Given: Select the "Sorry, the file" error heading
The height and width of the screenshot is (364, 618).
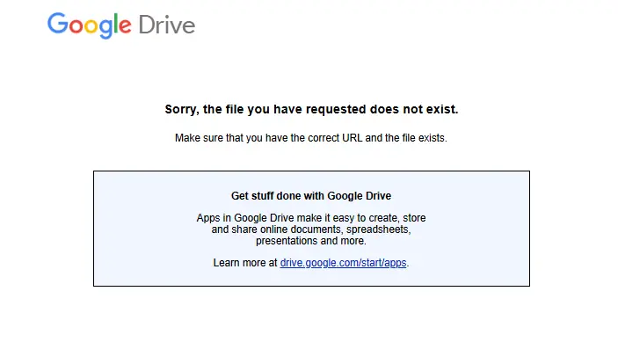Looking at the screenshot, I should click(311, 109).
